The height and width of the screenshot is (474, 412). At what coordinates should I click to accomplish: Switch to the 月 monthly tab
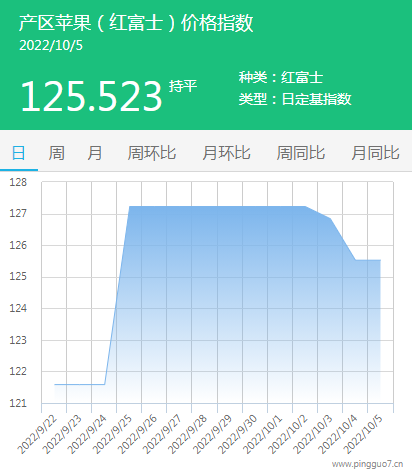[95, 153]
